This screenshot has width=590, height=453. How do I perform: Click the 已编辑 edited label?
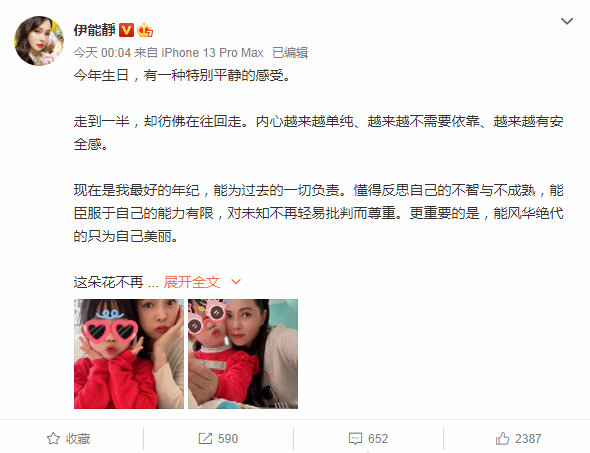coord(290,53)
